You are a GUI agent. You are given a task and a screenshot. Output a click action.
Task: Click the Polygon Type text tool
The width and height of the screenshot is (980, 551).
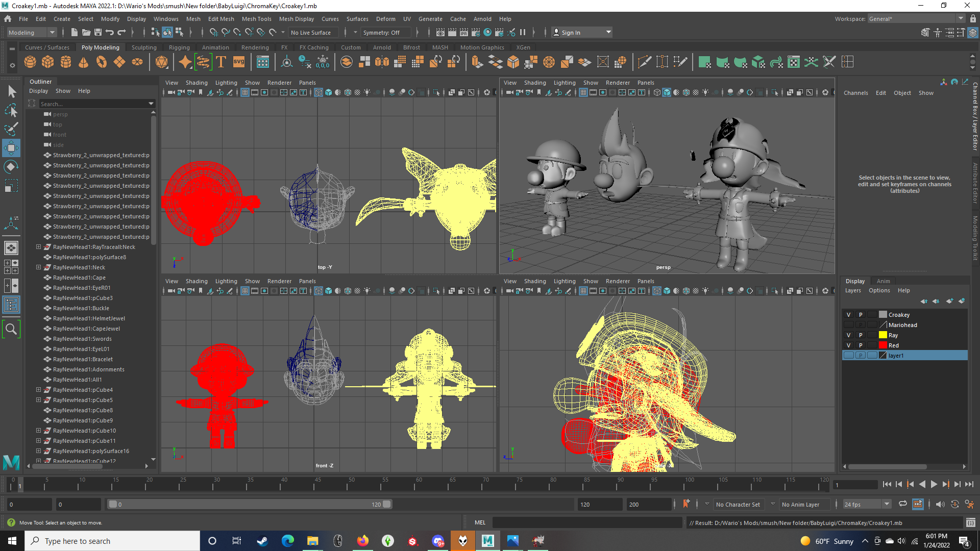pos(221,62)
